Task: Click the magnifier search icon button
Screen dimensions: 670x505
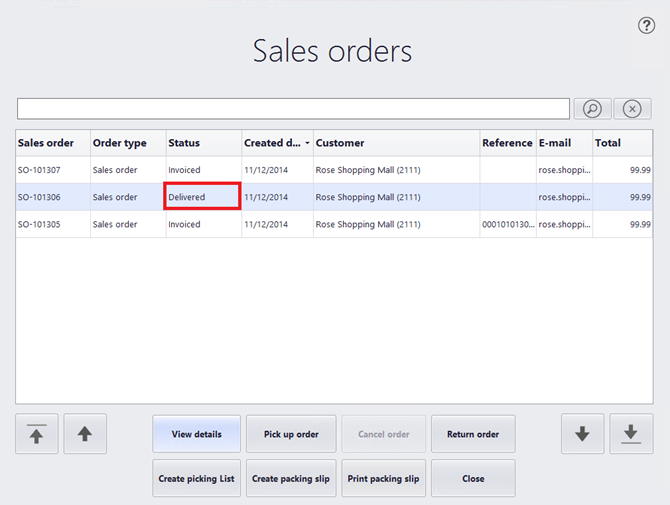Action: [592, 109]
